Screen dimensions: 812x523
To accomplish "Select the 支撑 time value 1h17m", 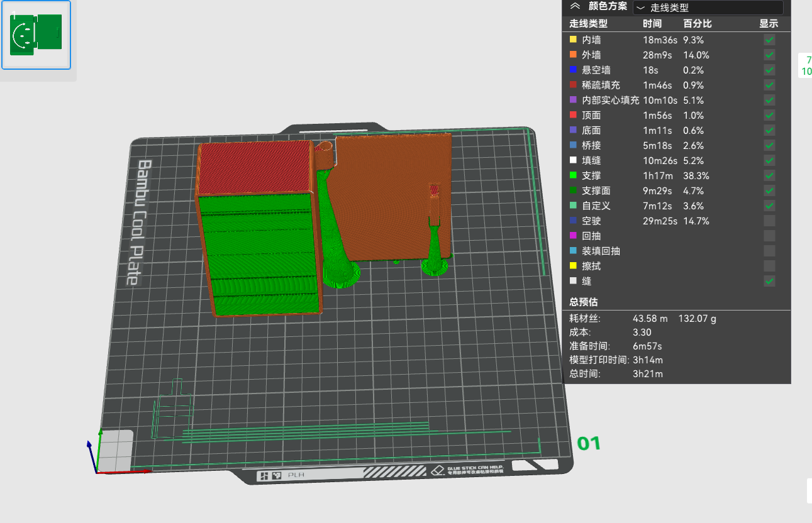I will click(657, 176).
